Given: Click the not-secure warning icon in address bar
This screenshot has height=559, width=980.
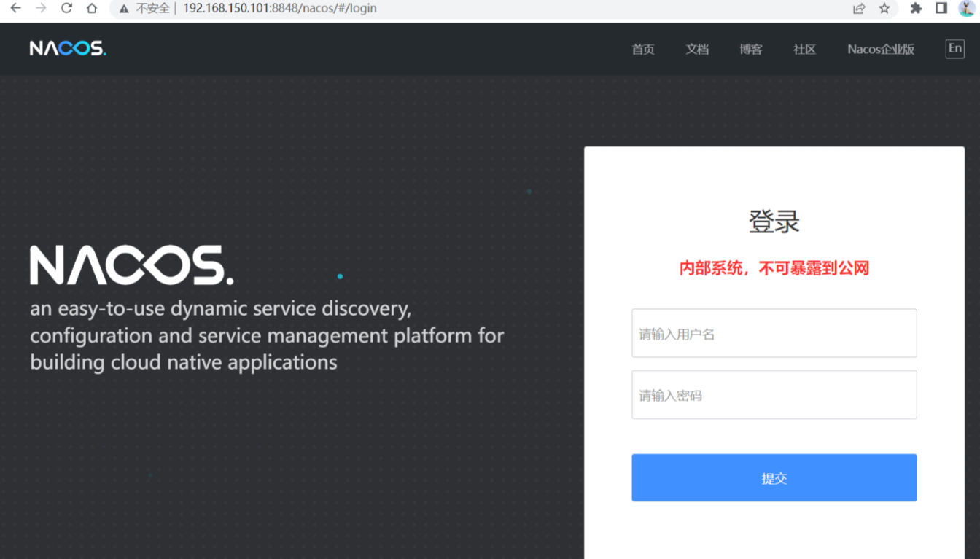Looking at the screenshot, I should pos(124,9).
